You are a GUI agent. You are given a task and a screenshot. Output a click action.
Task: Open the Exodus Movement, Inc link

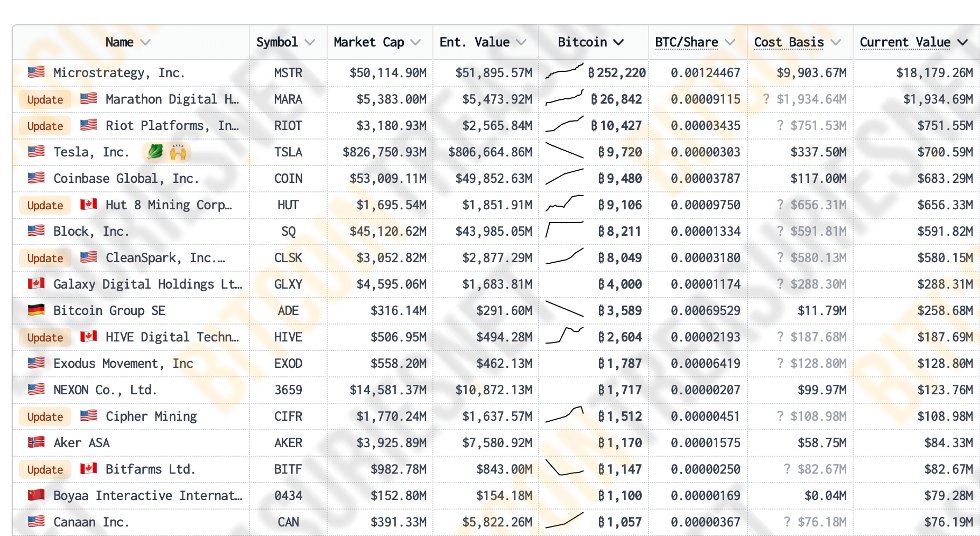click(123, 364)
